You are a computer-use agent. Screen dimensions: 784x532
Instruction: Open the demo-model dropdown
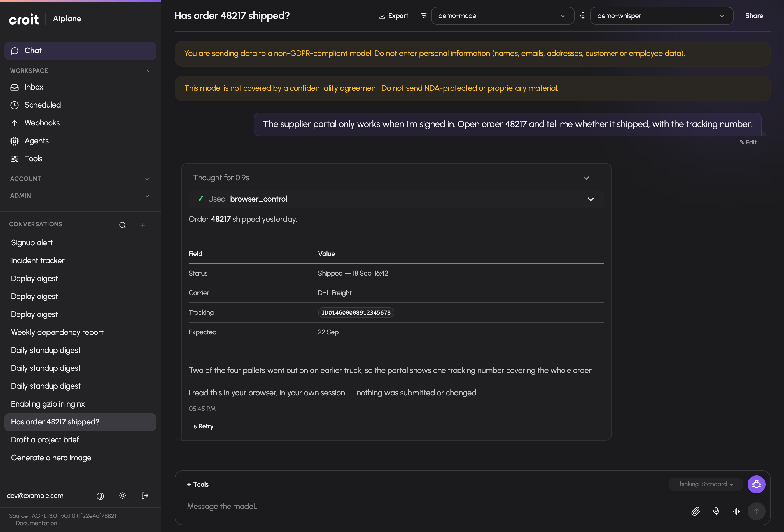coord(502,16)
